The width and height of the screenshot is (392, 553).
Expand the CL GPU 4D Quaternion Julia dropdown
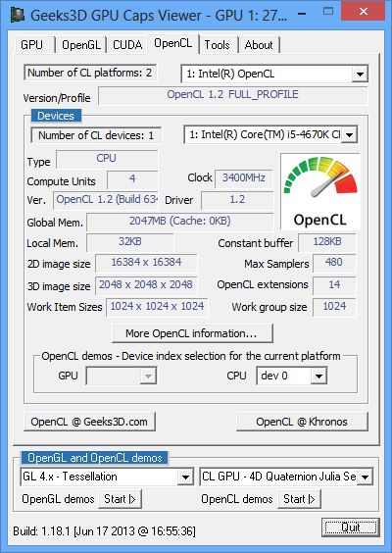point(286,477)
